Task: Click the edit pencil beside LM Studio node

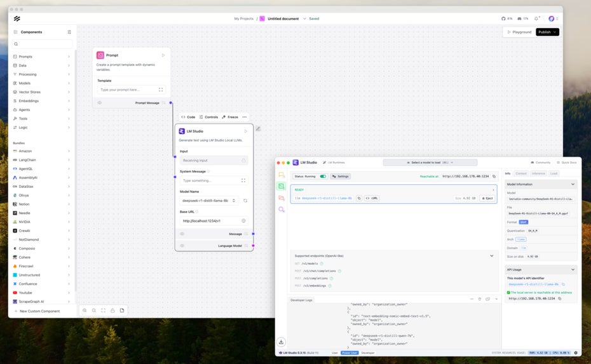Action: [x=258, y=129]
